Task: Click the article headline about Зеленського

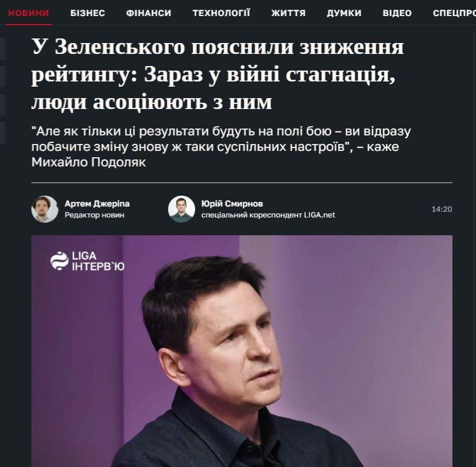Action: click(218, 75)
